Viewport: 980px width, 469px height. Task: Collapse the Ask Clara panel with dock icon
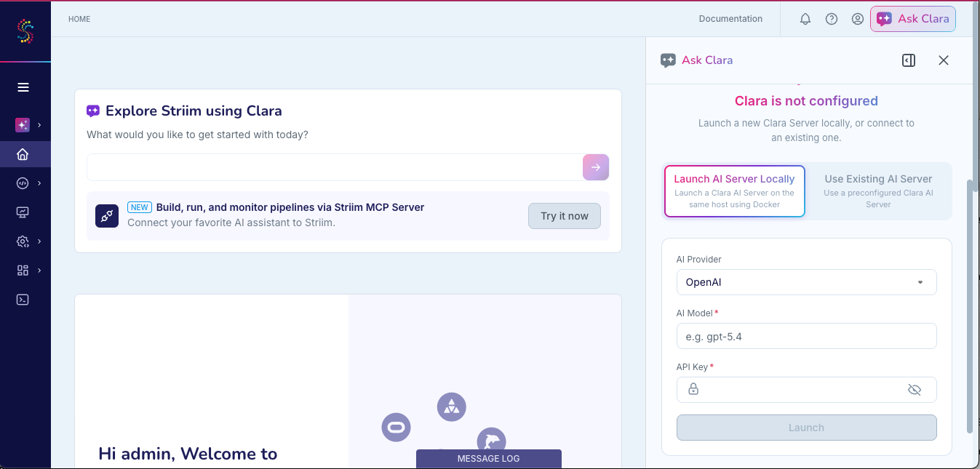click(909, 60)
